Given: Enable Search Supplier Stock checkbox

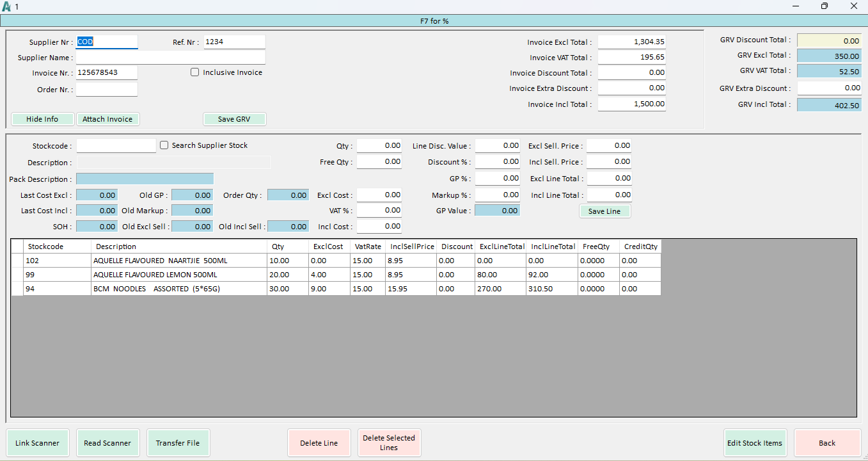Looking at the screenshot, I should pyautogui.click(x=164, y=145).
